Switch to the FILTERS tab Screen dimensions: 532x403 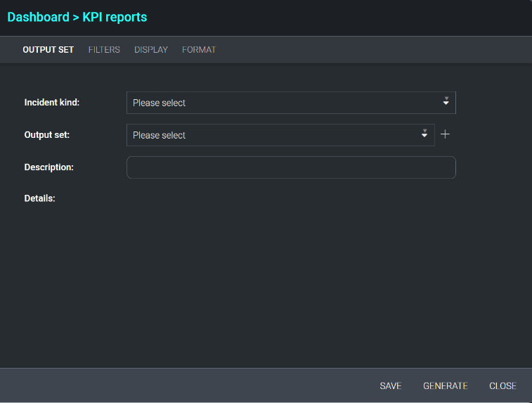click(x=104, y=50)
